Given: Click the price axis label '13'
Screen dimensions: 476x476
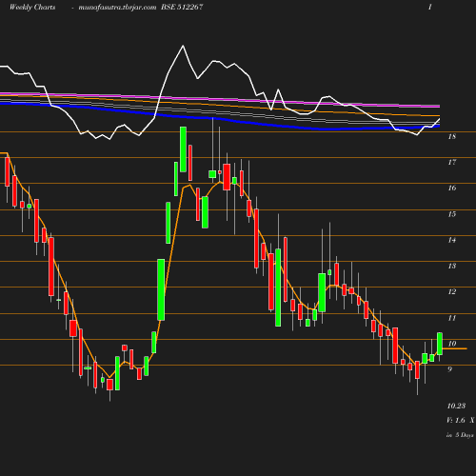Looking at the screenshot, I should tap(452, 266).
